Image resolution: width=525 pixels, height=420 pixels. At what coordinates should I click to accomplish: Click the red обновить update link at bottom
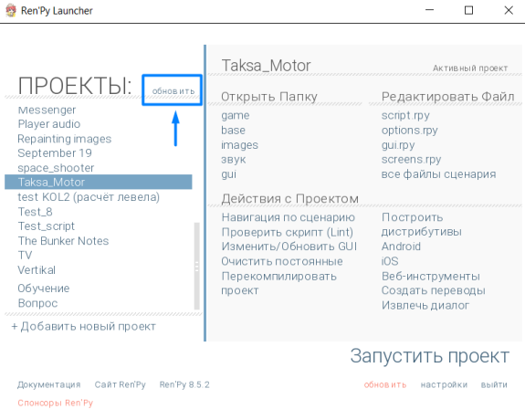click(385, 384)
